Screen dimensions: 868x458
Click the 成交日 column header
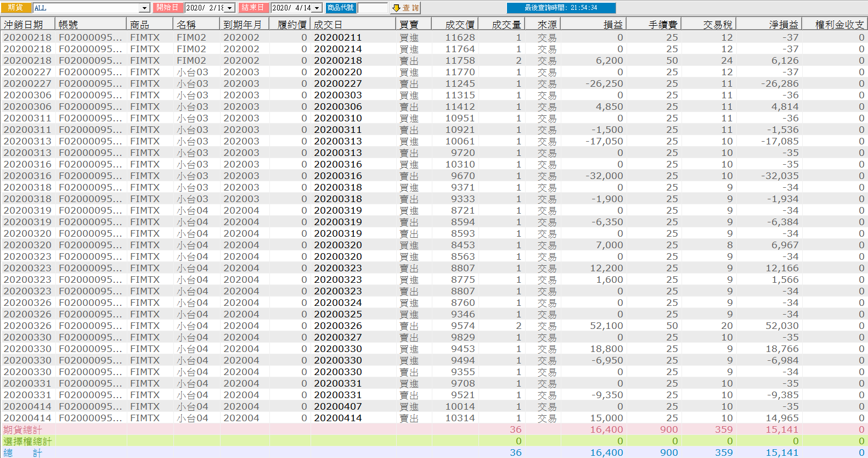pos(353,24)
